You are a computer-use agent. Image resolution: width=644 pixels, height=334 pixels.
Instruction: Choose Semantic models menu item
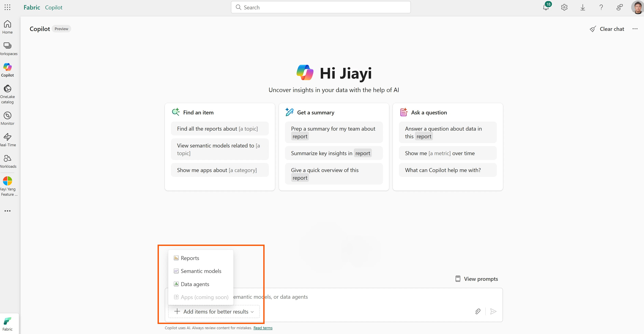click(x=201, y=271)
